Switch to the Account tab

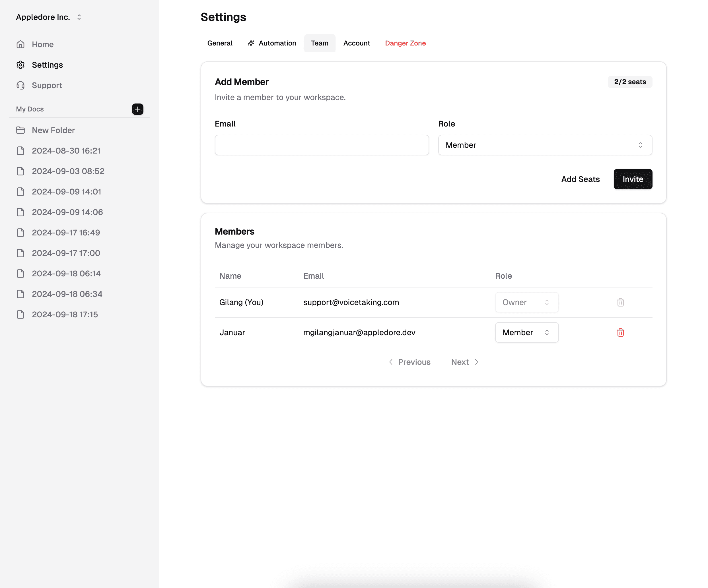(356, 43)
